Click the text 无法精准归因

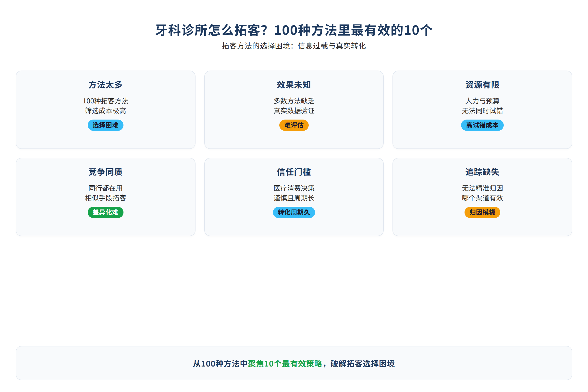482,188
